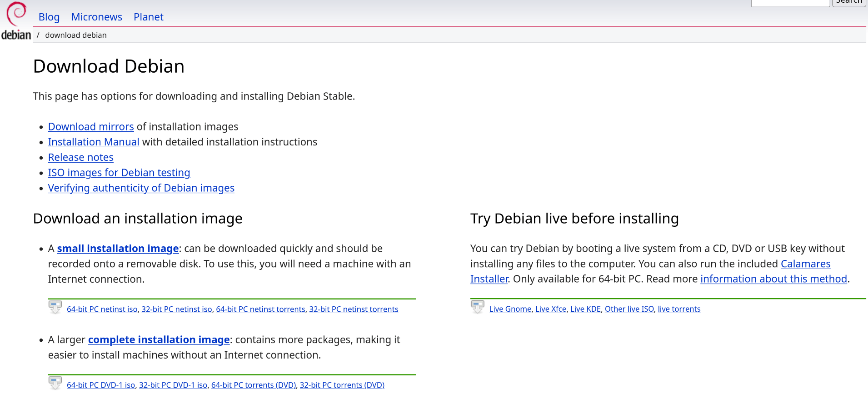Open the Download mirrors link
Screen dimensions: 868x404
91,127
